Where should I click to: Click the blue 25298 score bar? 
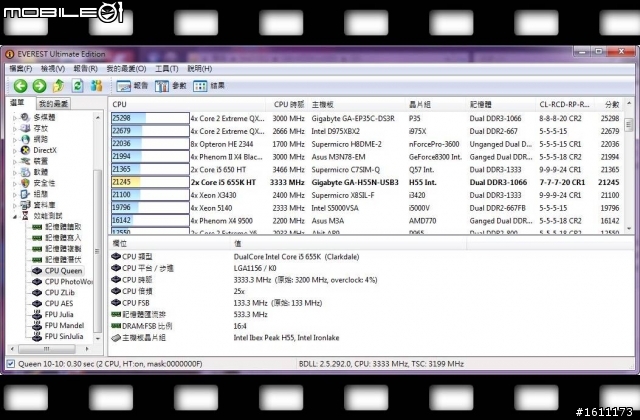pyautogui.click(x=150, y=118)
